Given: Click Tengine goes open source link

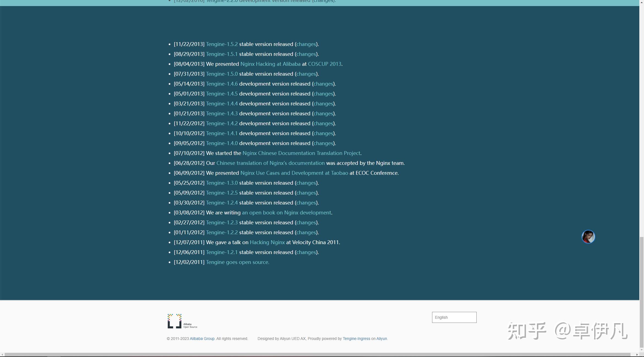Looking at the screenshot, I should click(238, 262).
